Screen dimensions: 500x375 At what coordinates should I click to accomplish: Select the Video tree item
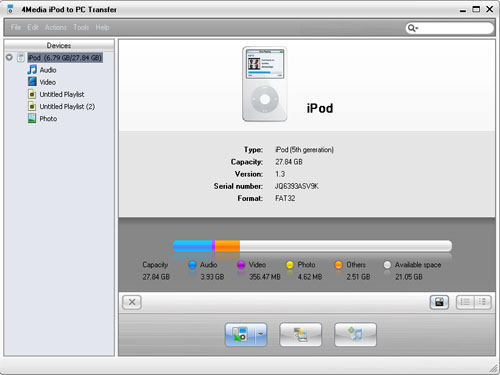(48, 82)
